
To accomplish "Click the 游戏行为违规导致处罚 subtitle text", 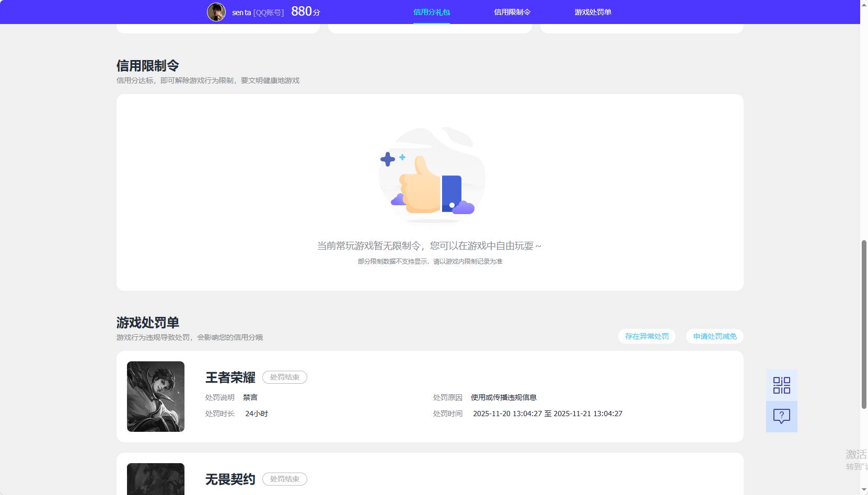I will coord(190,337).
